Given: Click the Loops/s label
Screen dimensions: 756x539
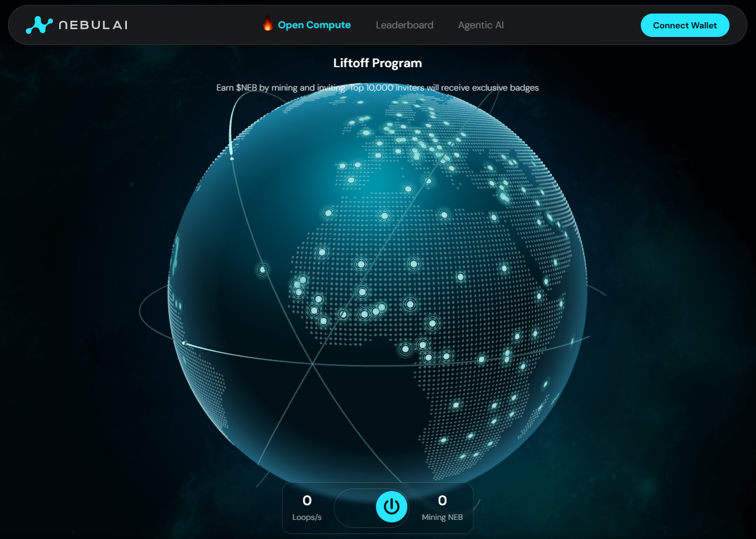Looking at the screenshot, I should point(307,517).
